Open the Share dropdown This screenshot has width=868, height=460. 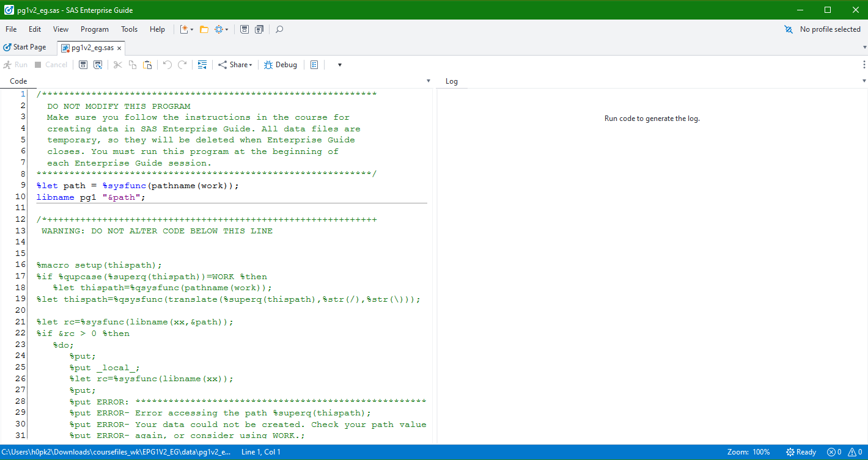(x=235, y=64)
